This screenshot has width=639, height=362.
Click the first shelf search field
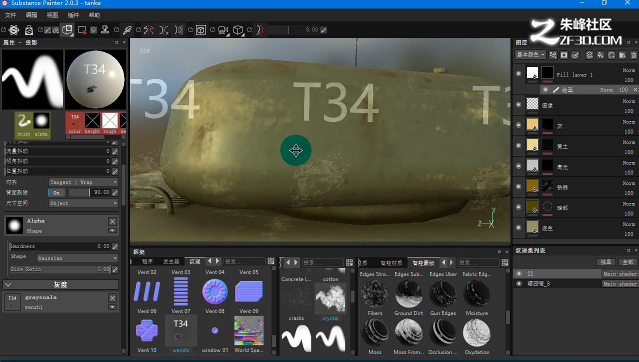244,261
